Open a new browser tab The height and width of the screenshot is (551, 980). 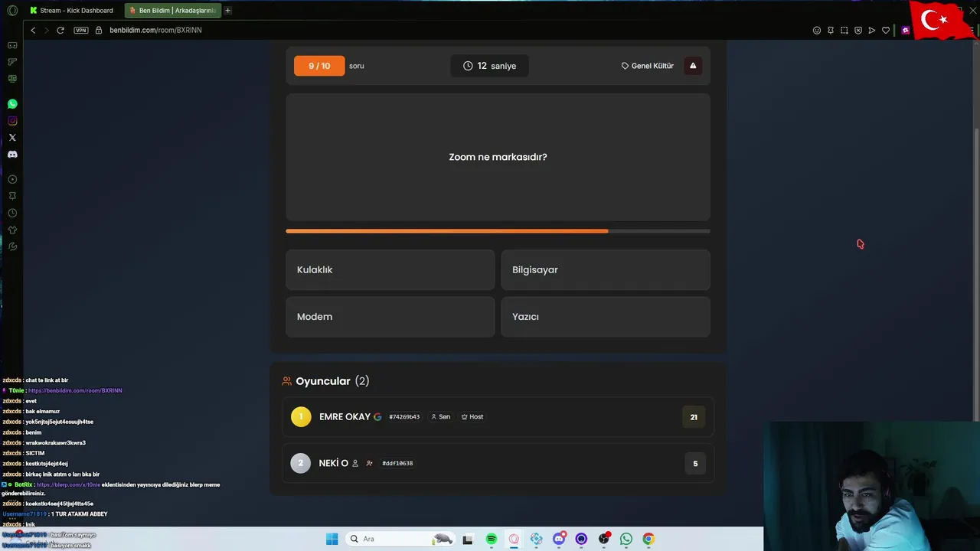227,10
